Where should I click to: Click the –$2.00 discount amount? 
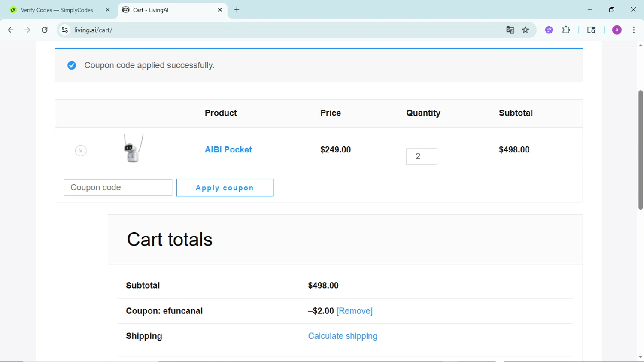(x=321, y=311)
